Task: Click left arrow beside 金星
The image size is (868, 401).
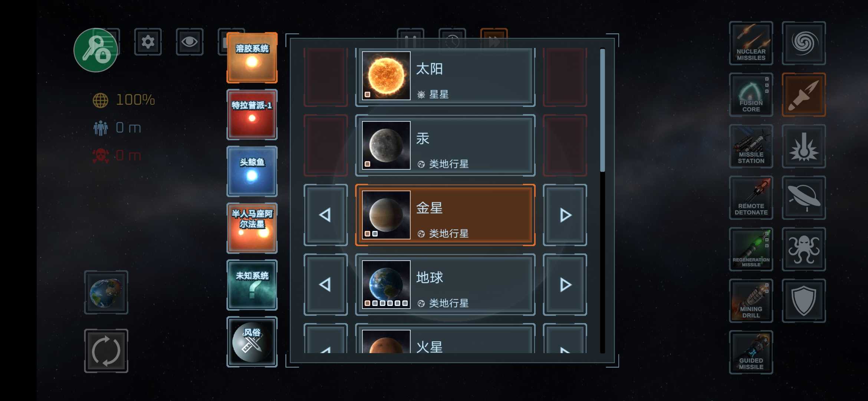Action: [x=325, y=215]
